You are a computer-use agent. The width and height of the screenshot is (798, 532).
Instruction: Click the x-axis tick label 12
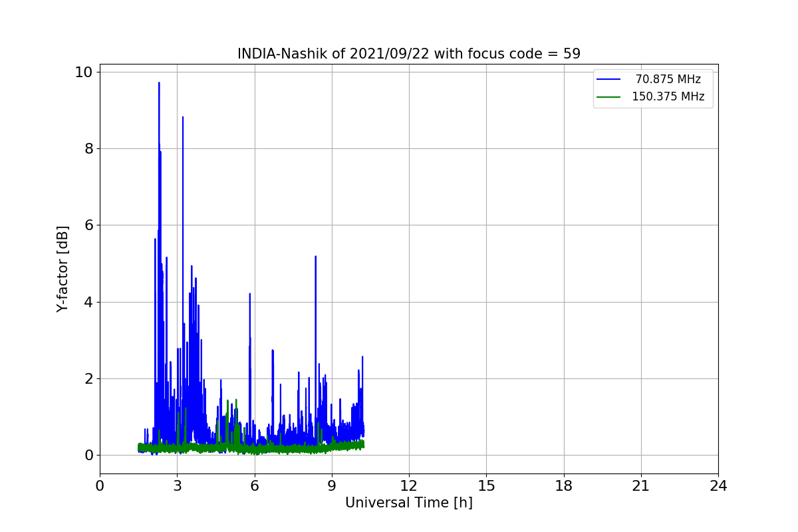click(409, 486)
